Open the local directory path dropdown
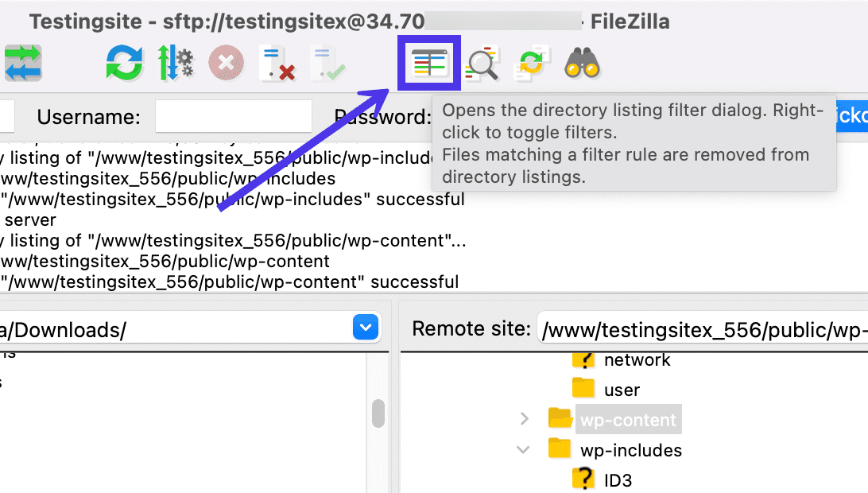The image size is (868, 493). pyautogui.click(x=365, y=327)
